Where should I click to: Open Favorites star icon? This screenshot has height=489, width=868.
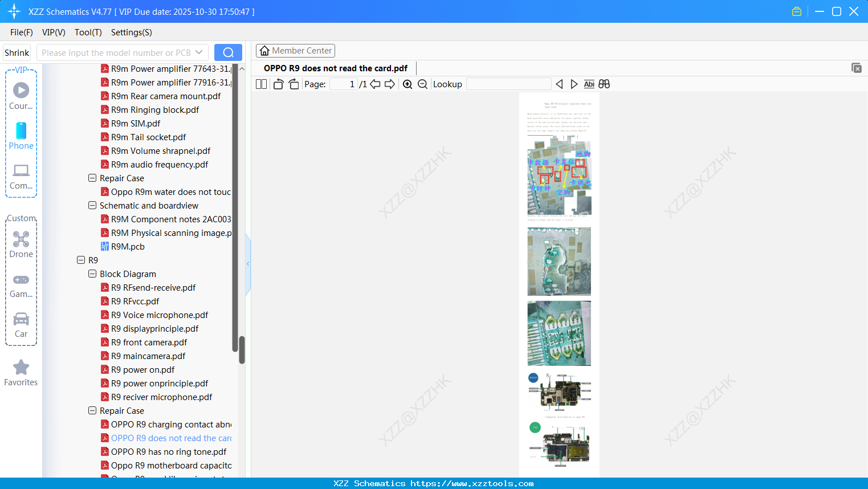pyautogui.click(x=21, y=373)
